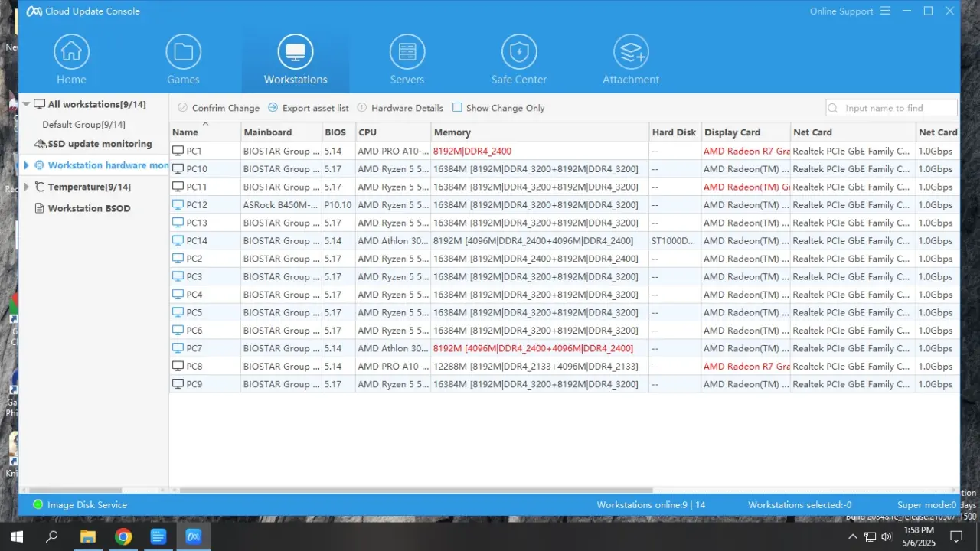Click the Hardware Details info icon

point(362,108)
